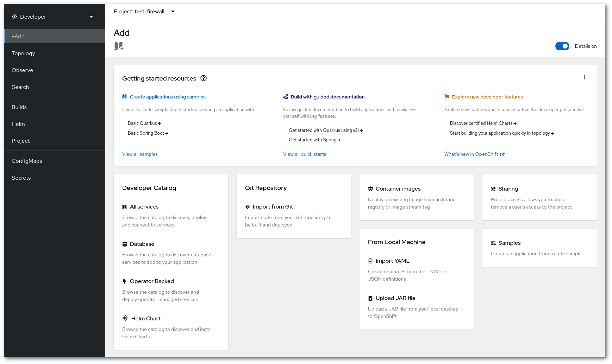Open Project in the sidebar
612x364 pixels.
pos(55,141)
